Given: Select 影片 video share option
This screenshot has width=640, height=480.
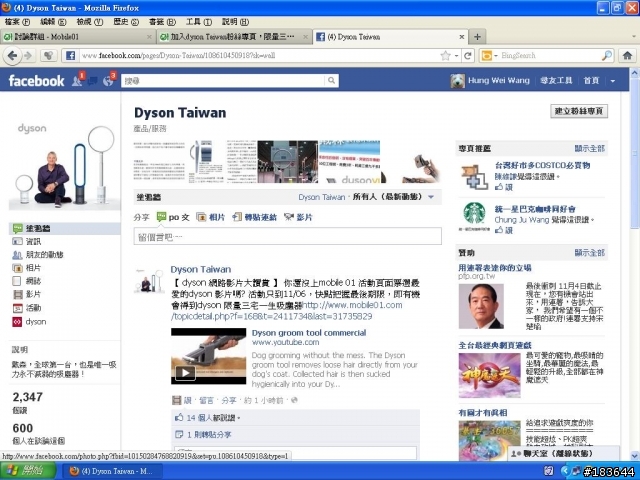Looking at the screenshot, I should (298, 217).
